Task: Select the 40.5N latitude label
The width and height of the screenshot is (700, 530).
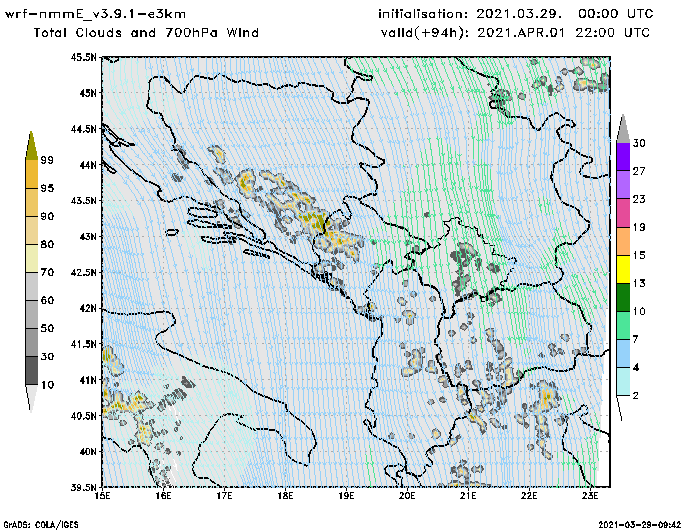Action: (x=83, y=416)
